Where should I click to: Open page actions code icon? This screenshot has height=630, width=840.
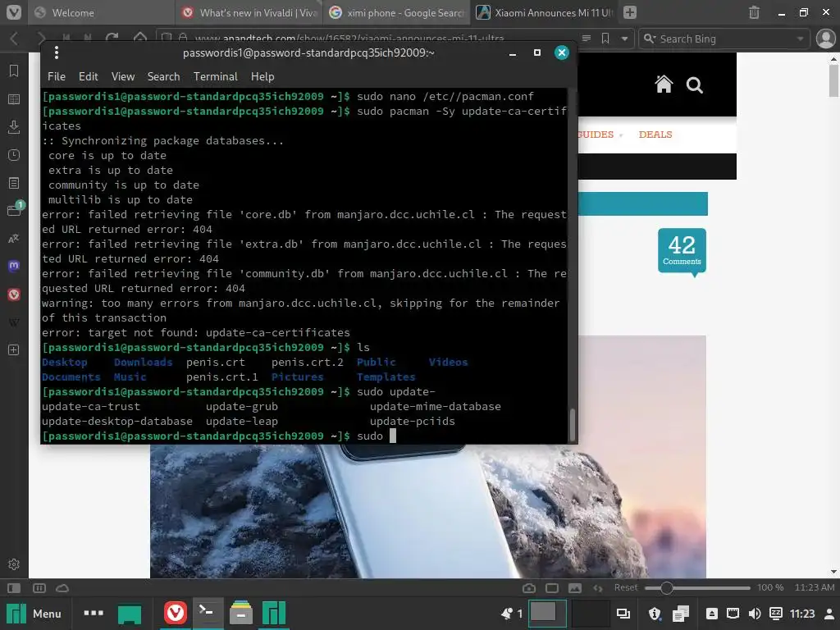click(598, 588)
